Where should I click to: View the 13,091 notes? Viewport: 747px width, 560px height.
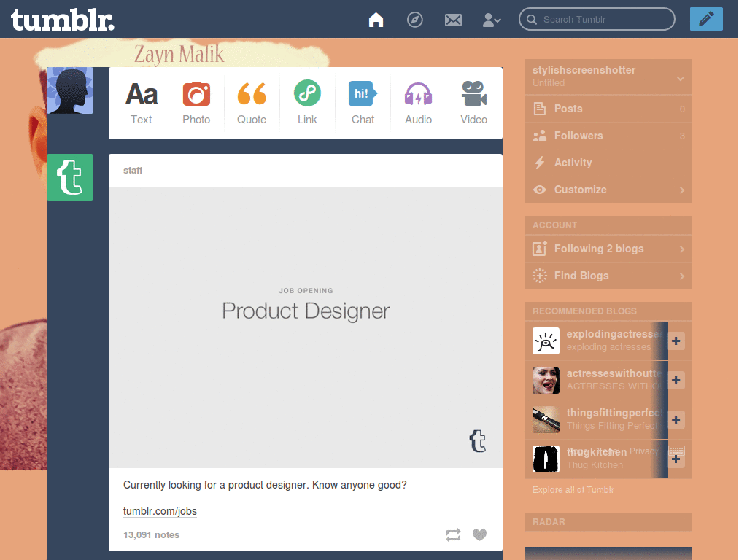coord(151,534)
